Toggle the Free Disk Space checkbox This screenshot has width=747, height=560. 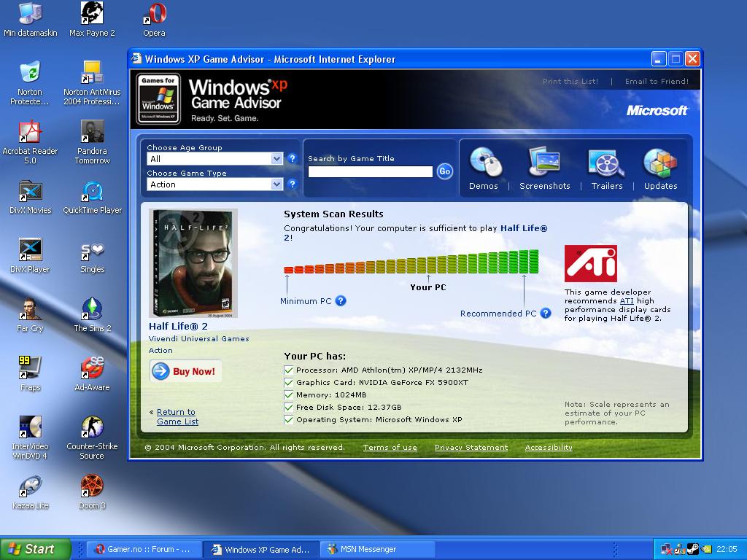(288, 407)
